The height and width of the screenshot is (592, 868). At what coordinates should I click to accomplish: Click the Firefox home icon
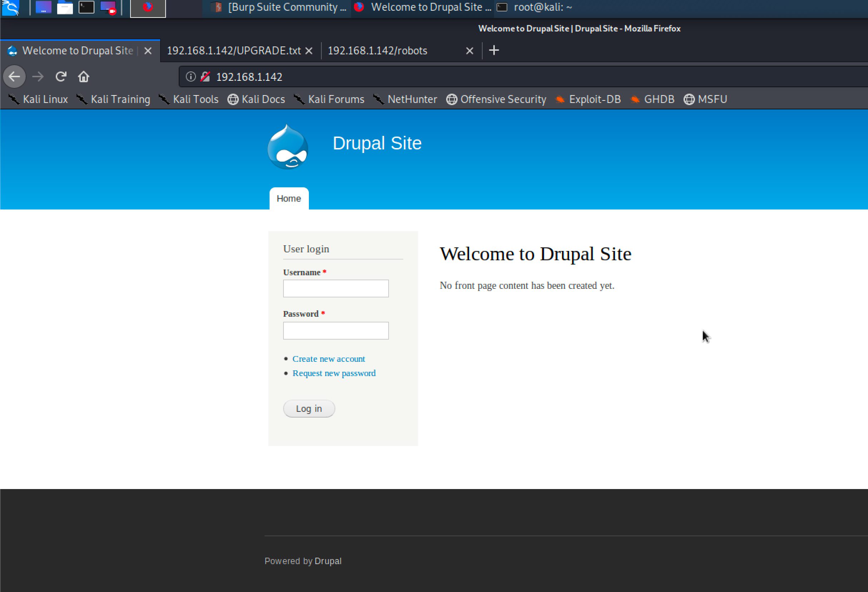(x=83, y=77)
